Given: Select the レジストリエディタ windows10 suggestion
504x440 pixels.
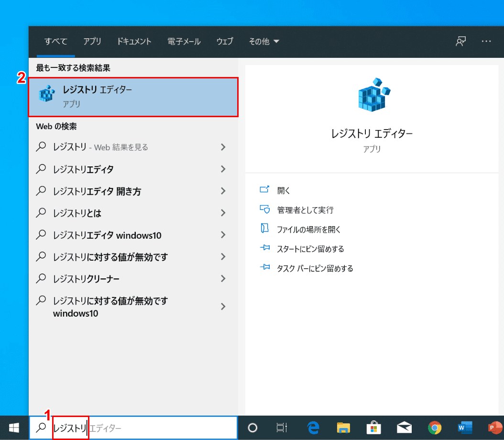Looking at the screenshot, I should [133, 235].
